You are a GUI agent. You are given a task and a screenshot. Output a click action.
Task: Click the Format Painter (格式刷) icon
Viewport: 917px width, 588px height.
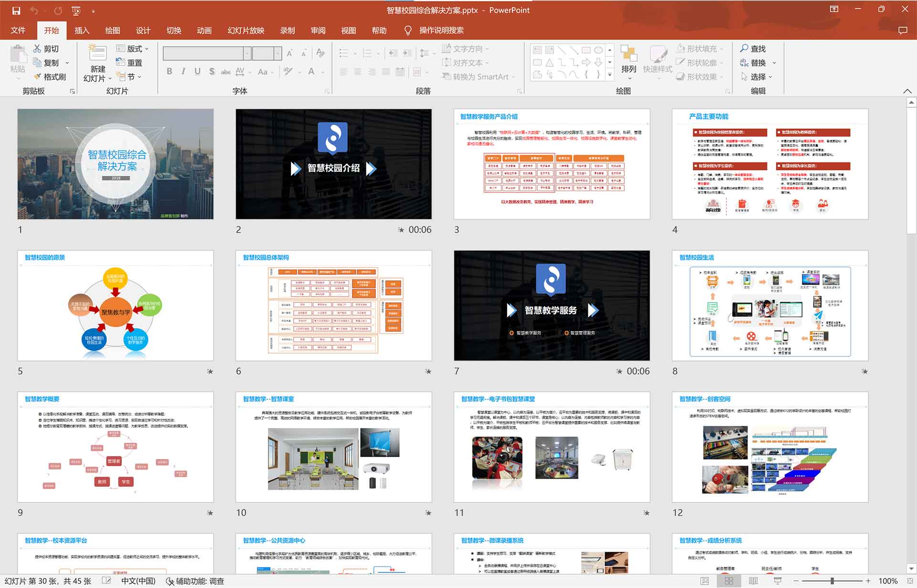[x=38, y=77]
